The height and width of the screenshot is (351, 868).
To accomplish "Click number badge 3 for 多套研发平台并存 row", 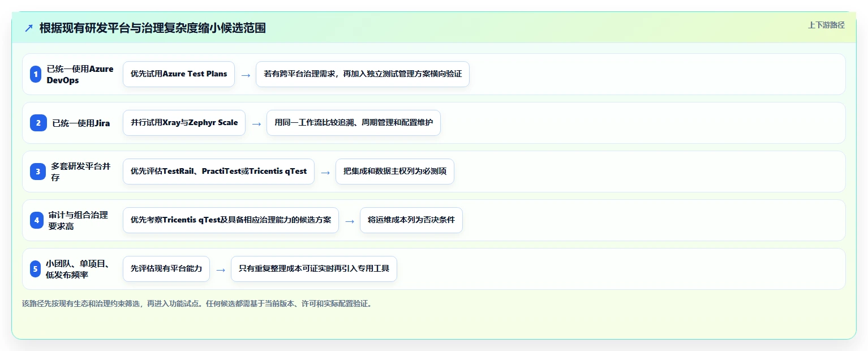I will coord(38,172).
